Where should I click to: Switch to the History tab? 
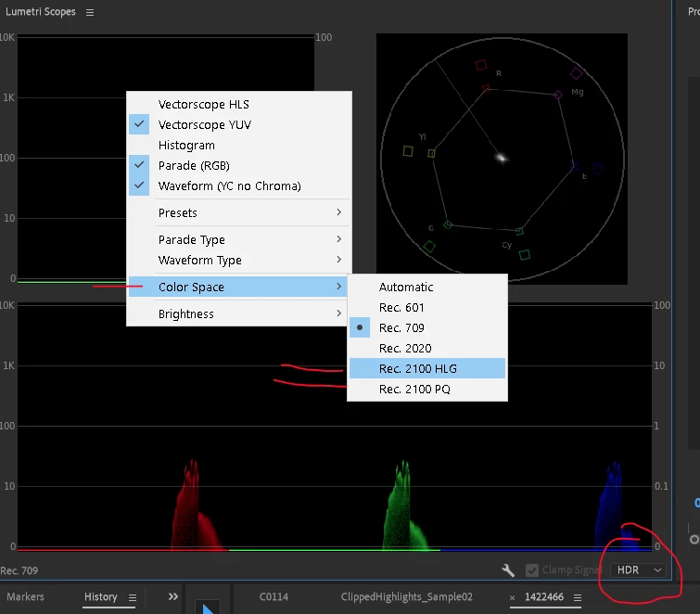pos(100,596)
